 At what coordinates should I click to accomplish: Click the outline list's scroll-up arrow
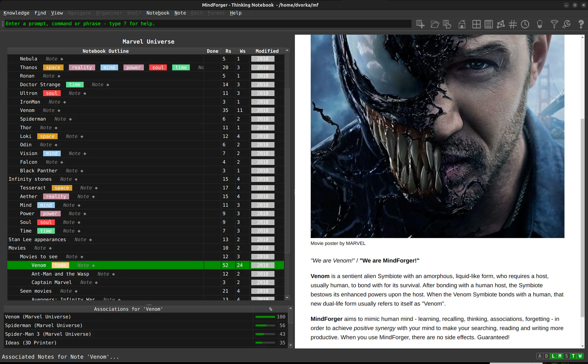(287, 50)
